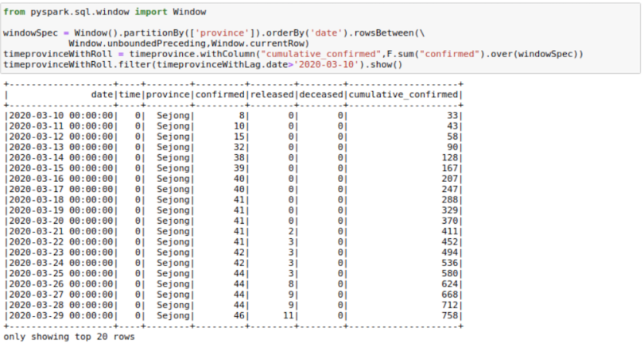Image resolution: width=644 pixels, height=347 pixels.
Task: Click date cell '2020-03-17 00:00:00'
Action: pyautogui.click(x=60, y=189)
